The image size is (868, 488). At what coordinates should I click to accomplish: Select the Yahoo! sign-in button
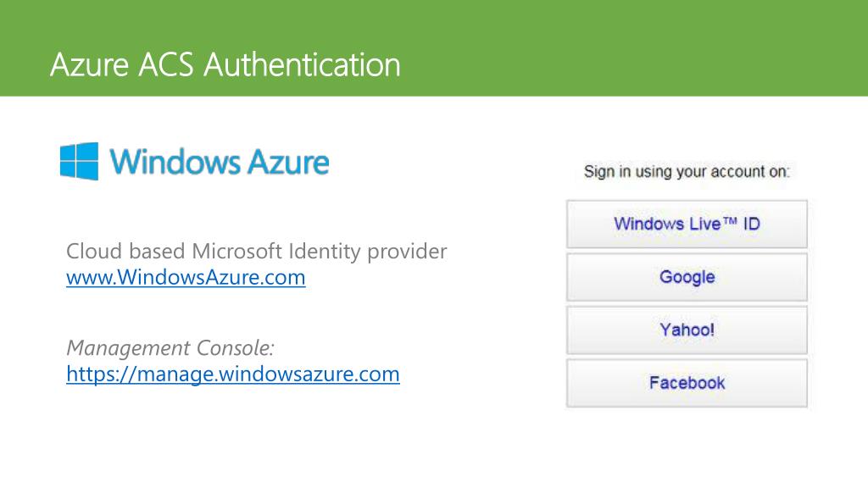coord(687,330)
